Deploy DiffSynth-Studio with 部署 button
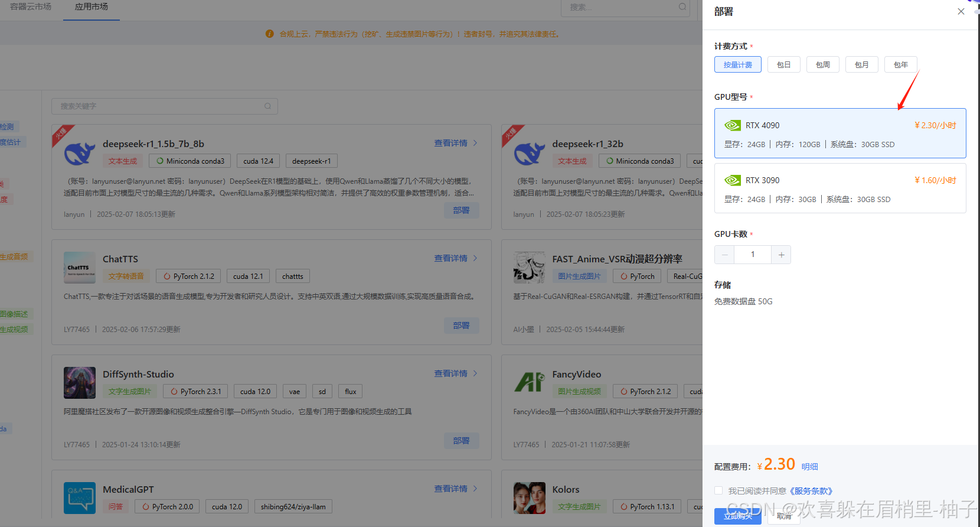Viewport: 980px width, 527px height. pos(462,441)
